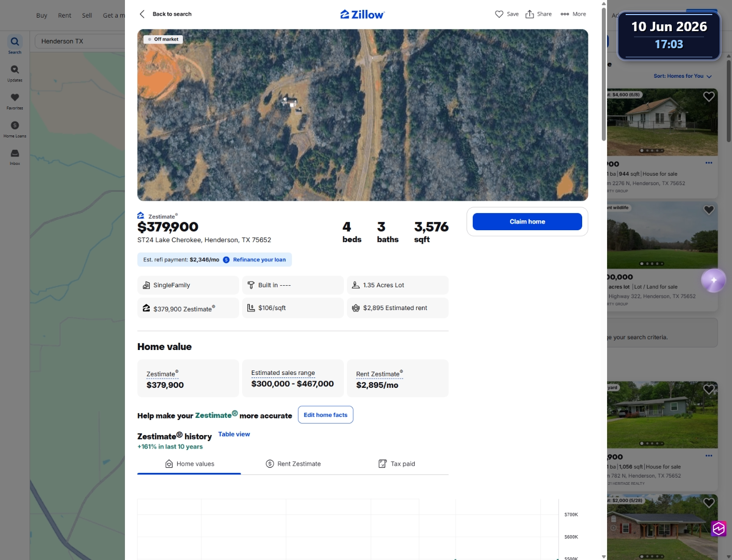Click the Claim home button
Screen dimensions: 732x560
[527, 221]
